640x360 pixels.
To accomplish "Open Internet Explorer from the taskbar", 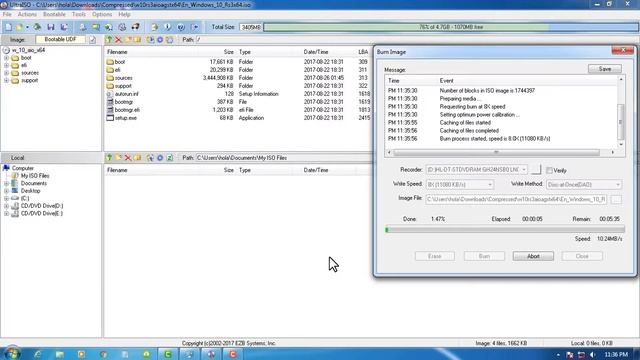I will tap(38, 354).
